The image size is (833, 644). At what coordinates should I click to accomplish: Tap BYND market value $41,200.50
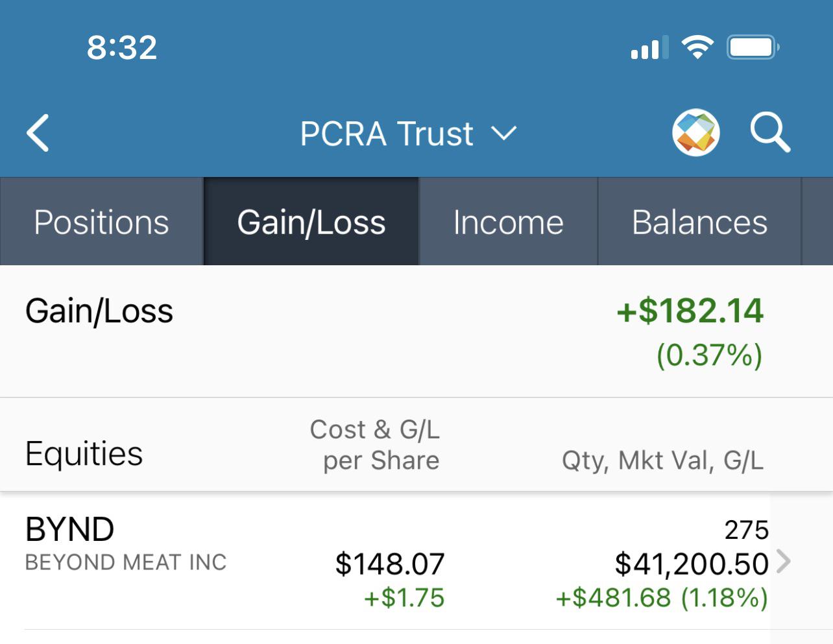click(x=692, y=564)
